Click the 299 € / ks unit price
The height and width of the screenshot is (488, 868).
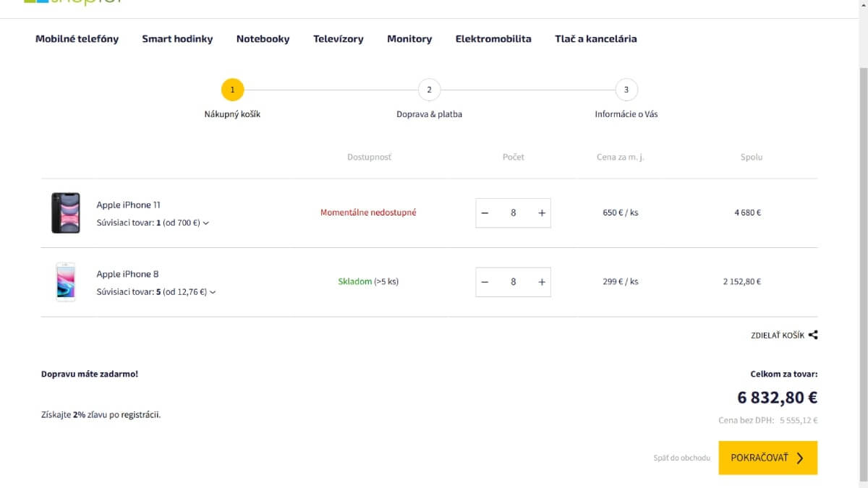pos(621,282)
